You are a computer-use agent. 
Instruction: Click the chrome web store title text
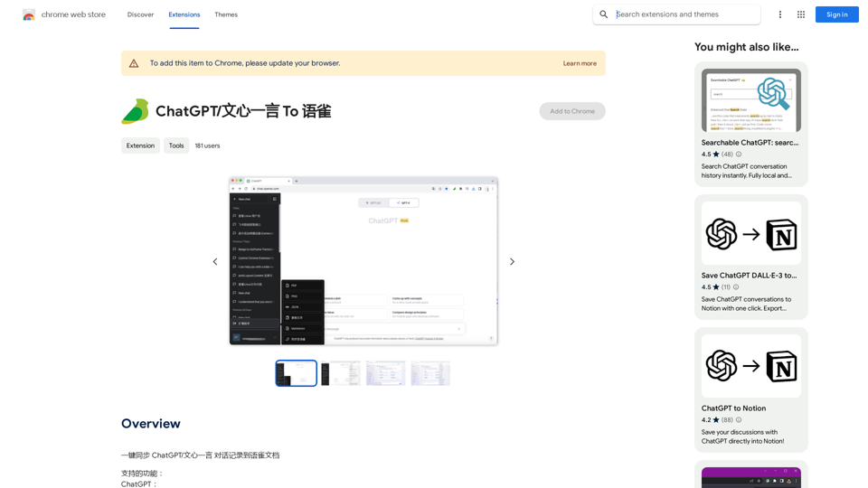pyautogui.click(x=73, y=14)
